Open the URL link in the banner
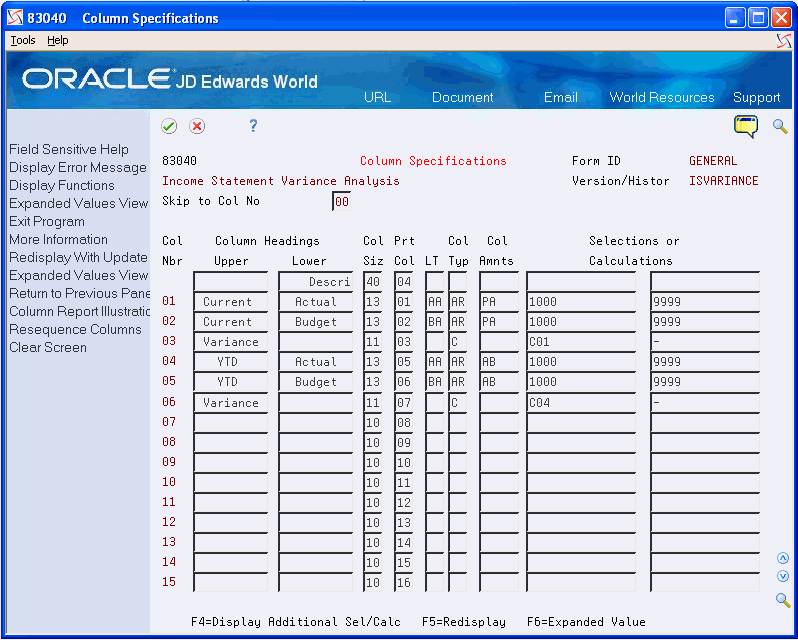Image resolution: width=798 pixels, height=640 pixels. point(378,97)
